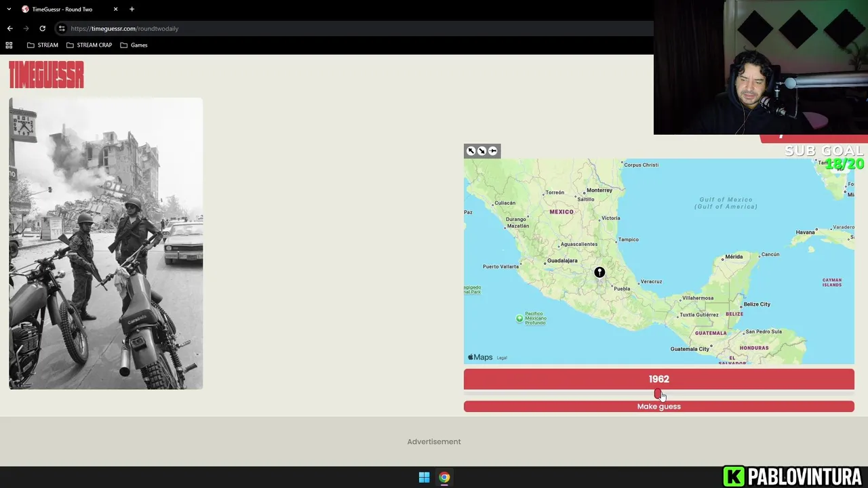Screen dimensions: 868x488
Task: Close the TimeGuessr - Round Two tab
Action: (x=115, y=9)
